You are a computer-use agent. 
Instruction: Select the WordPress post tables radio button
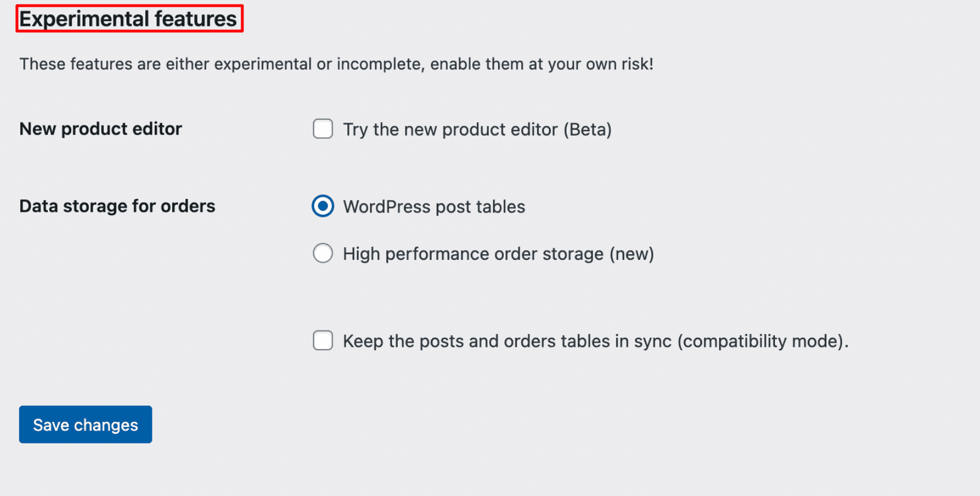coord(323,206)
